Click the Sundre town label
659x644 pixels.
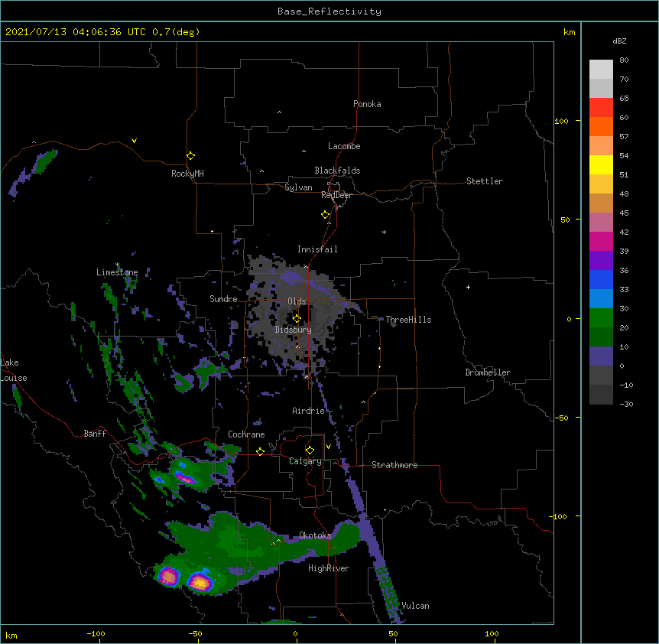223,299
